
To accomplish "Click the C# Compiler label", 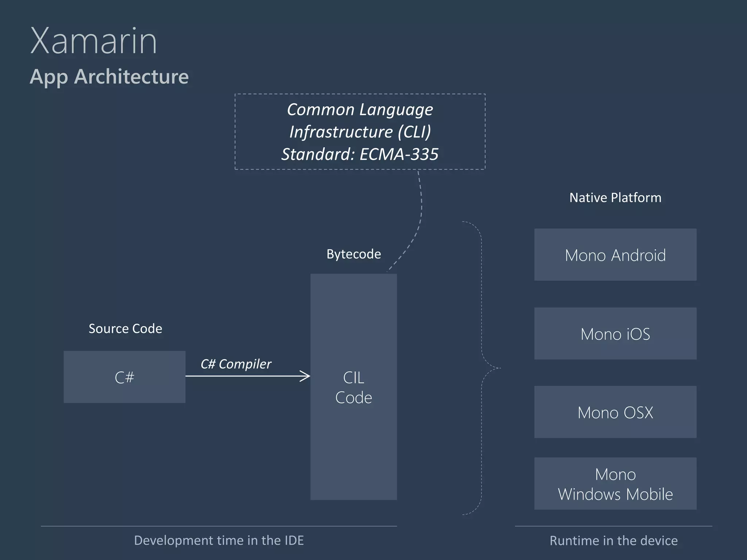I will 236,364.
